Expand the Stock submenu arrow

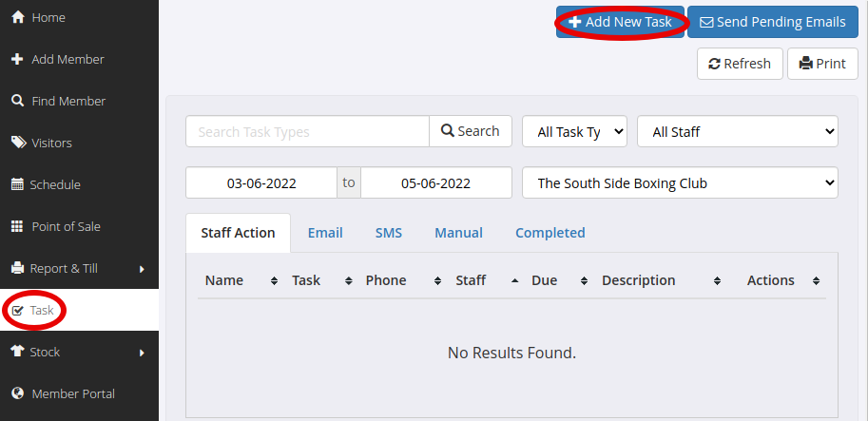pyautogui.click(x=142, y=353)
